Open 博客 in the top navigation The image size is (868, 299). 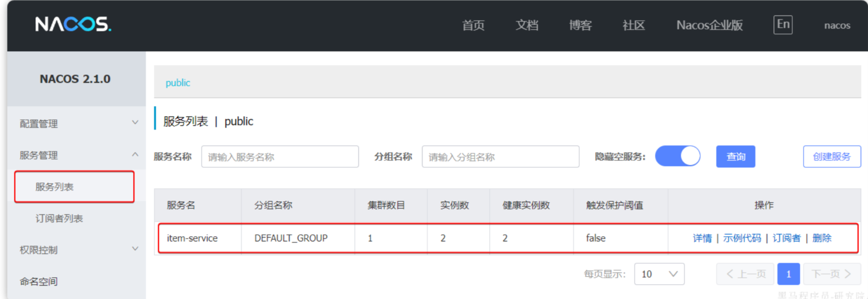pos(580,25)
